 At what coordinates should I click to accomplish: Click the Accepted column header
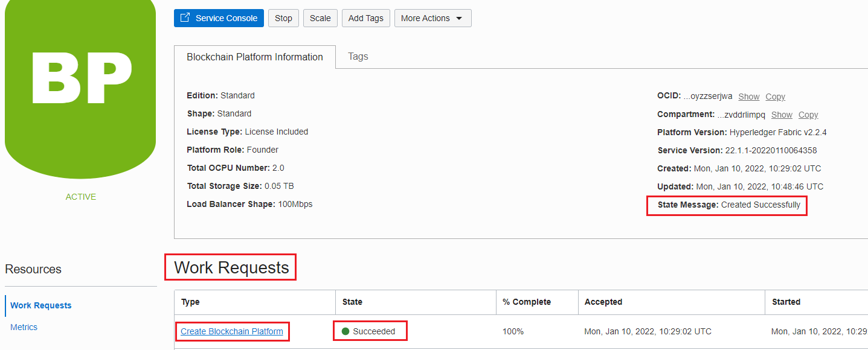603,302
